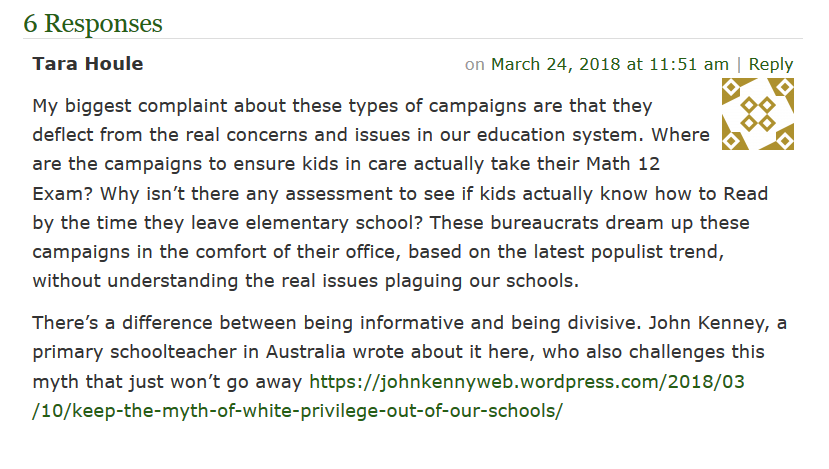The image size is (829, 469).
Task: Click the Reply link on Tara Houle's comment
Action: coord(771,64)
